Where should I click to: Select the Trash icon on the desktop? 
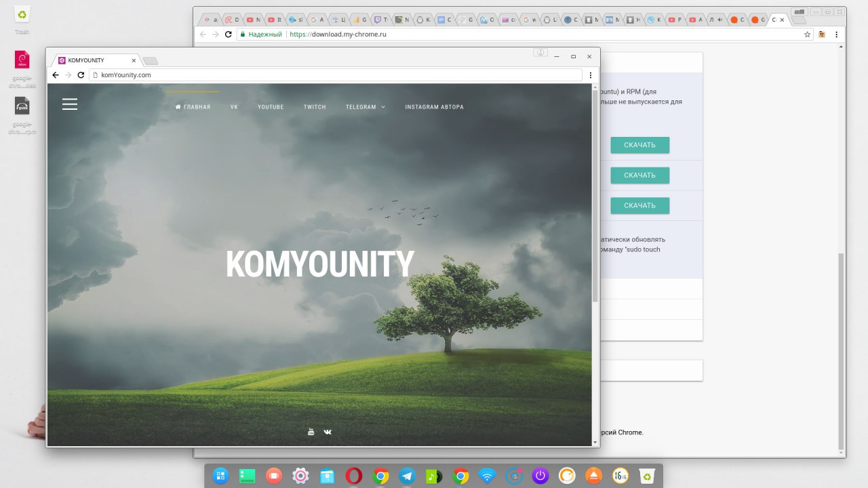coord(22,18)
